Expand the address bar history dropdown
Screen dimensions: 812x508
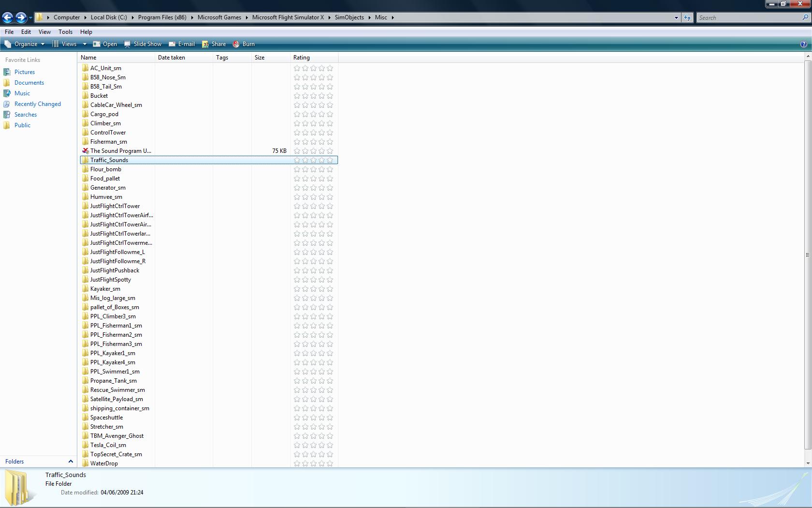click(x=676, y=17)
